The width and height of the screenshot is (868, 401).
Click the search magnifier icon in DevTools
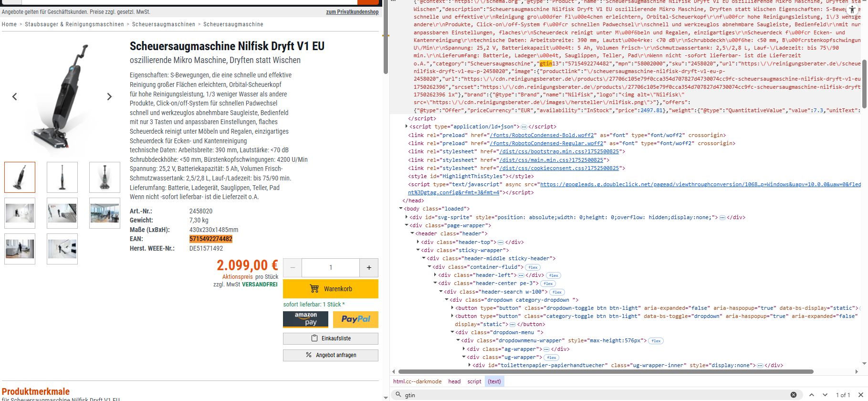[x=397, y=395]
